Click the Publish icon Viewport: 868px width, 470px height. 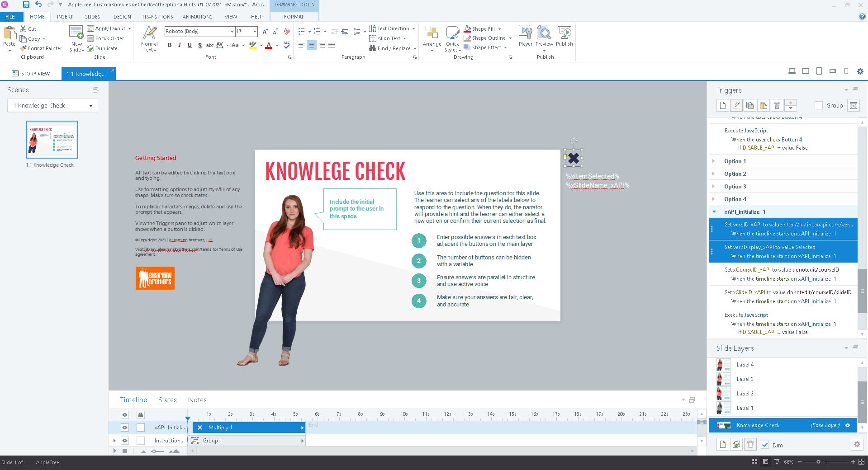point(564,35)
